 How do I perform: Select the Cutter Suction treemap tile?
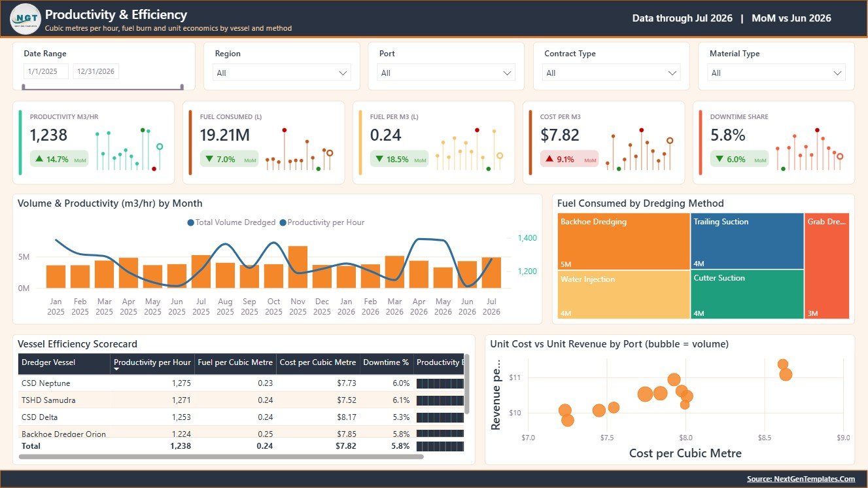coord(747,294)
